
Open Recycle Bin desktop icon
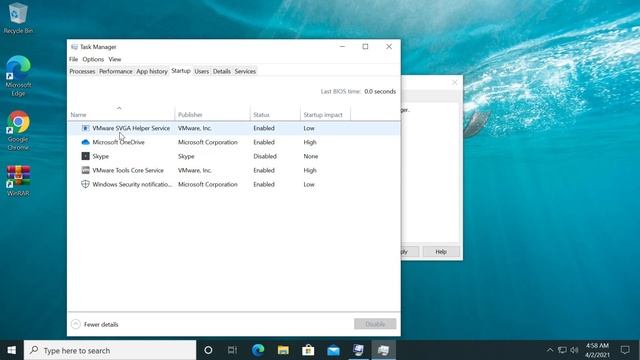[18, 18]
